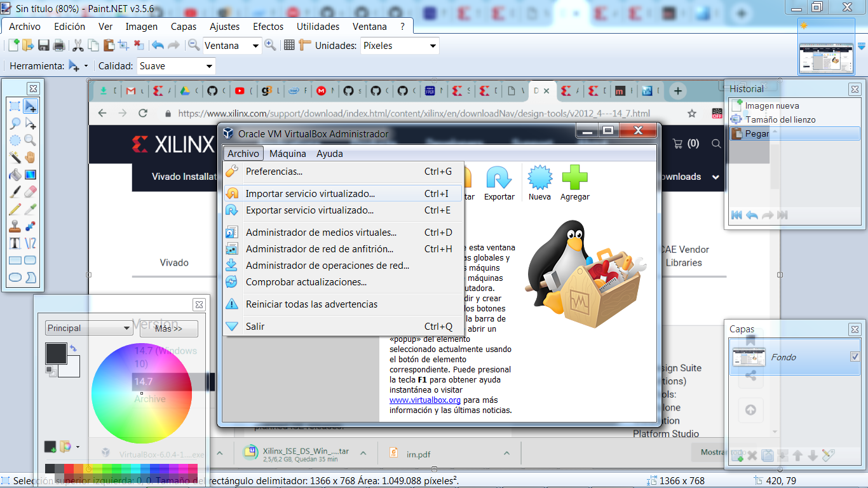Viewport: 868px width, 488px height.
Task: Choose the Eraser tool
Action: point(30,192)
